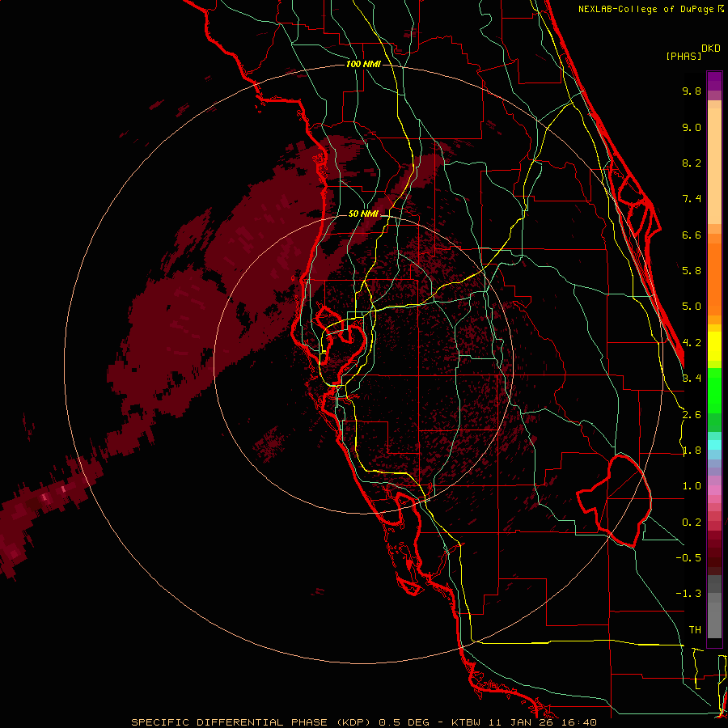This screenshot has width=728, height=728.
Task: Click the 8.2 scale value
Action: tap(692, 163)
